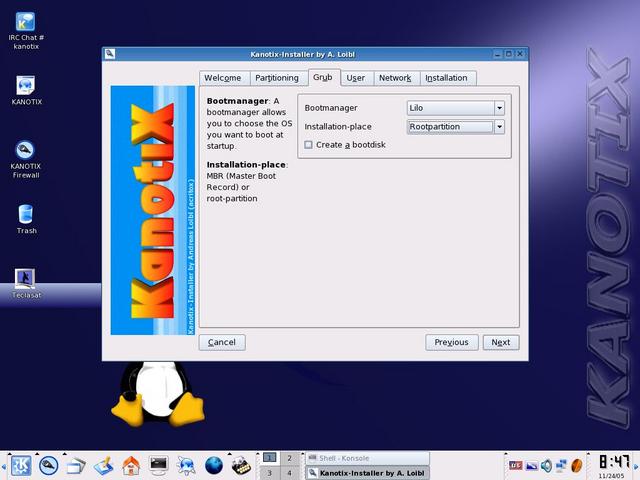
Task: Click the keyboard layout flag tray icon
Action: tap(516, 465)
